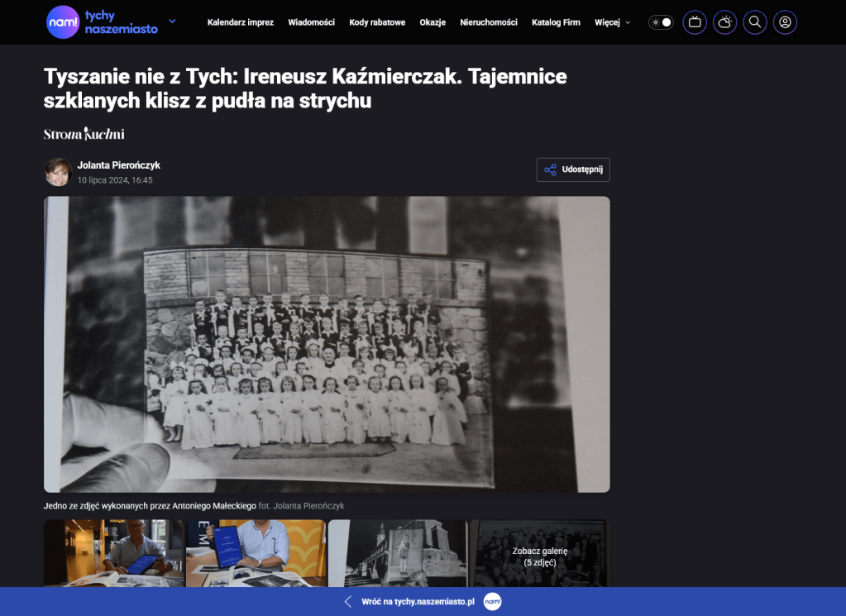
Task: Go to the Wiadomości section
Action: pos(311,22)
